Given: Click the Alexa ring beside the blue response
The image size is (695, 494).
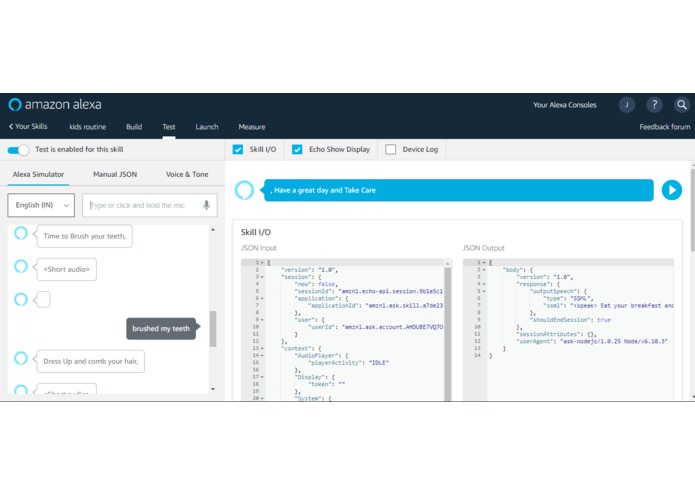Looking at the screenshot, I should click(x=244, y=190).
